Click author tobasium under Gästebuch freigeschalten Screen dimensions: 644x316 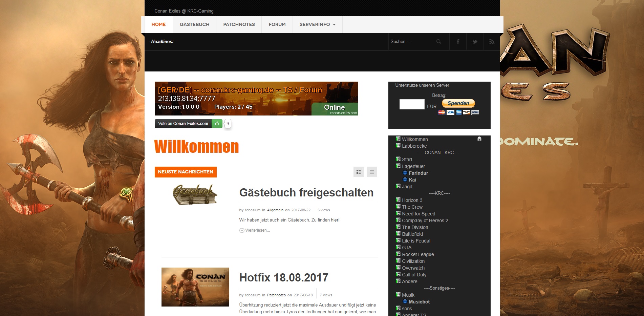(x=253, y=210)
